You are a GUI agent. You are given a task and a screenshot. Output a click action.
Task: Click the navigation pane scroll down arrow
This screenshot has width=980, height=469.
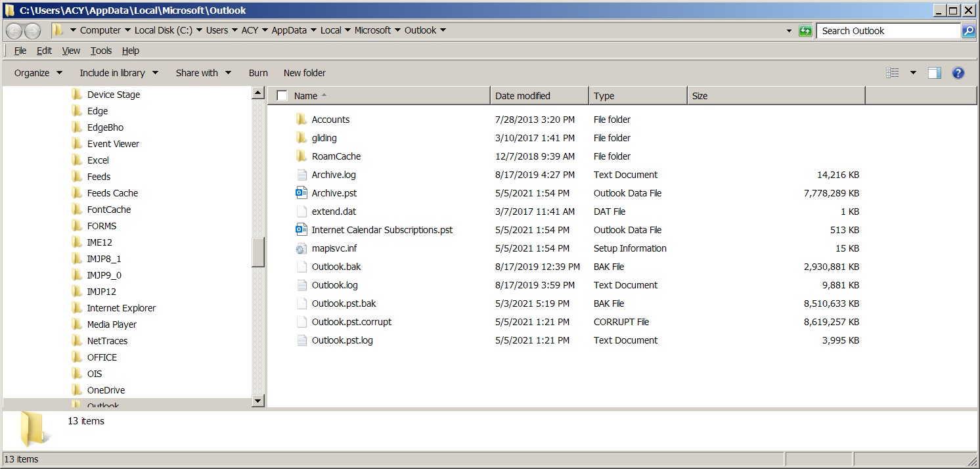coord(258,401)
